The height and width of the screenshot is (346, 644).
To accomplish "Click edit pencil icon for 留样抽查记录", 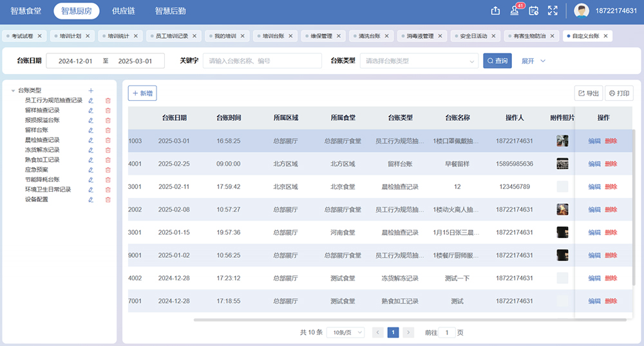I will point(91,111).
